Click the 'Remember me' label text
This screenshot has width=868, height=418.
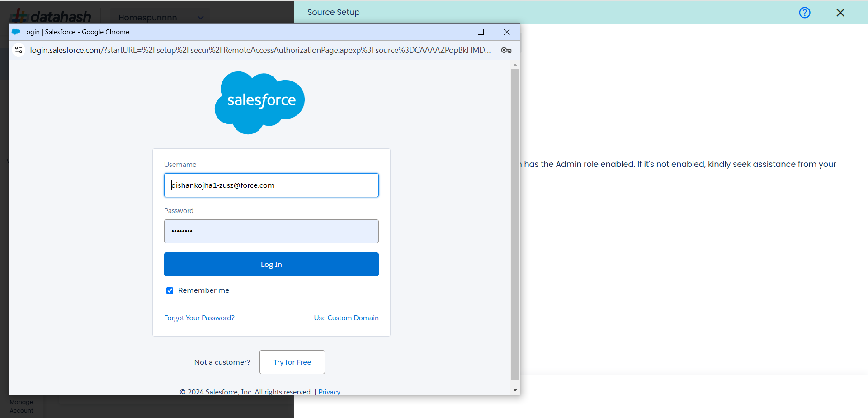click(x=204, y=290)
